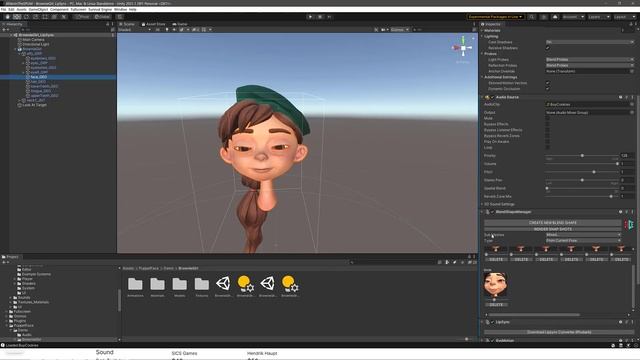Click the large blend shape face thumbnail
This screenshot has width=640, height=360.
coord(495,284)
